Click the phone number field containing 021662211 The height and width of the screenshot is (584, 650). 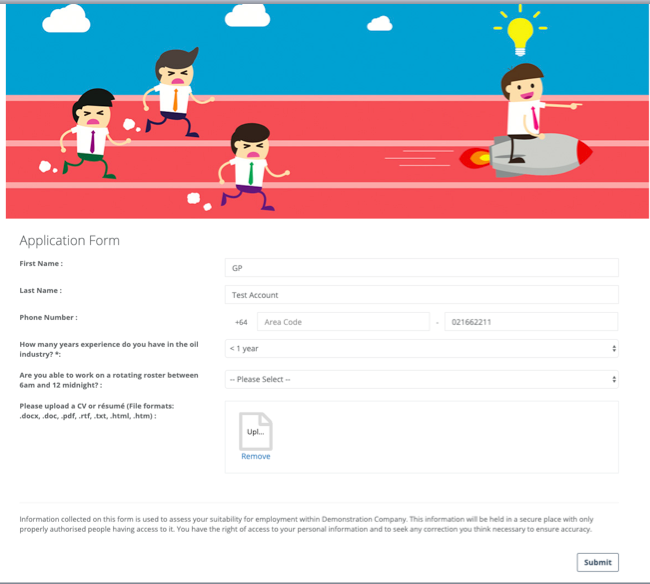531,322
